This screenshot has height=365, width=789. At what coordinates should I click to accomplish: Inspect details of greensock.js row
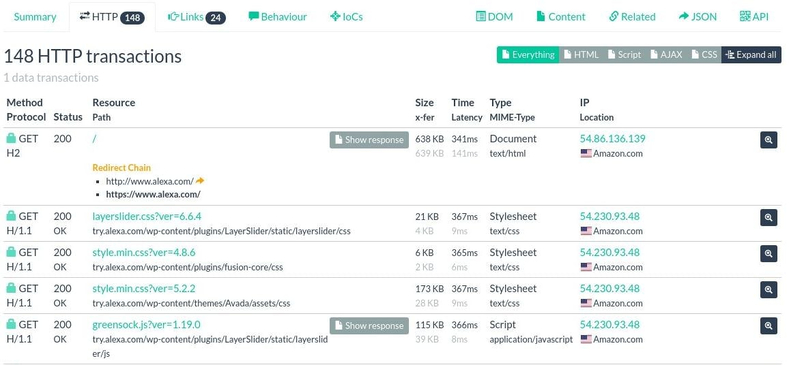point(768,326)
